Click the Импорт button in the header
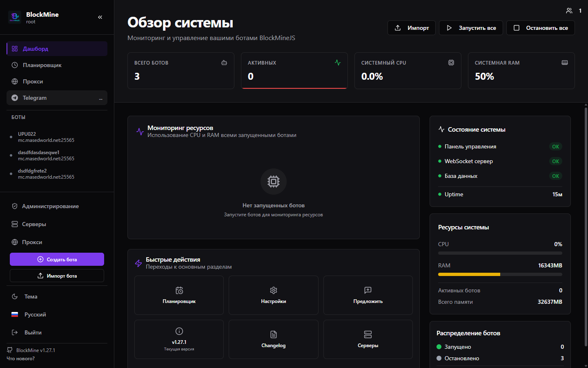 coord(412,28)
